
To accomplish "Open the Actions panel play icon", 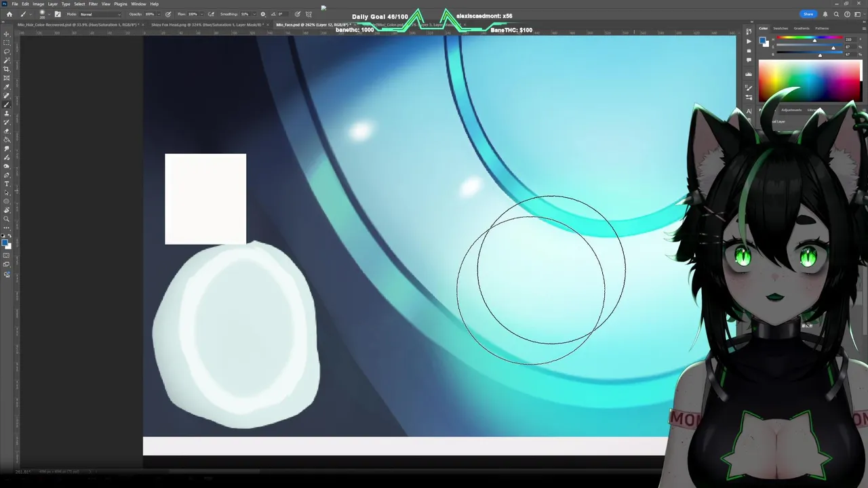I will (749, 41).
